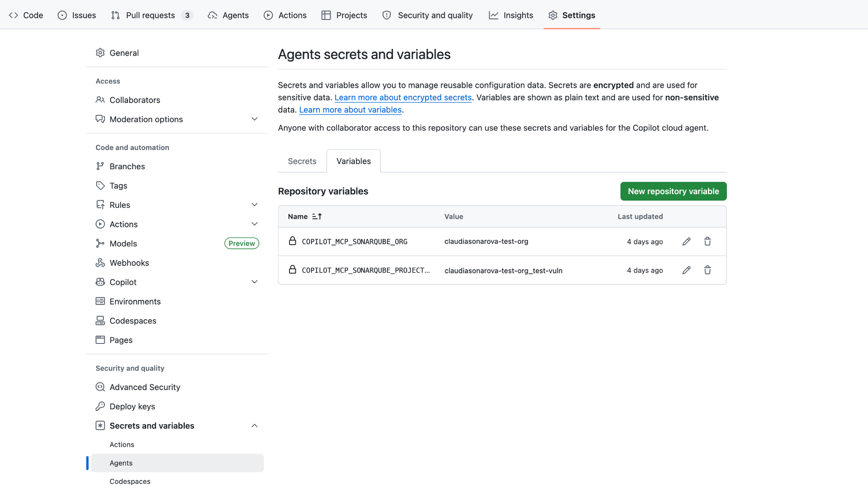Open Advanced Security icon in sidebar
This screenshot has height=491, width=868.
pyautogui.click(x=100, y=387)
